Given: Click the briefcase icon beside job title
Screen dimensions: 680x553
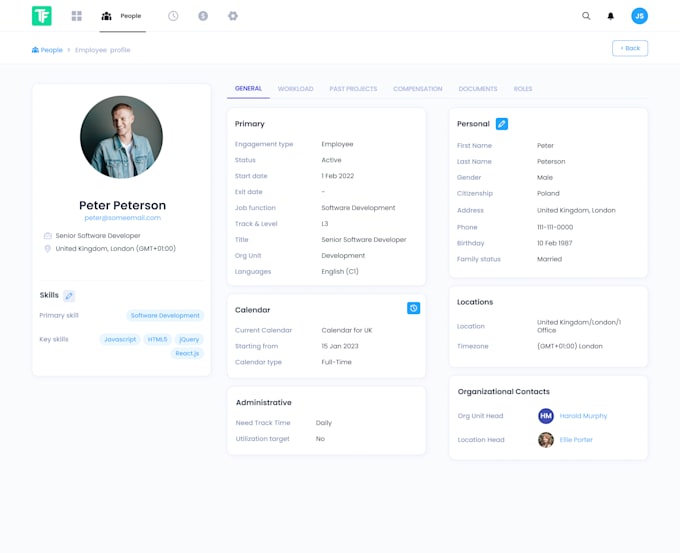Looking at the screenshot, I should (x=48, y=236).
